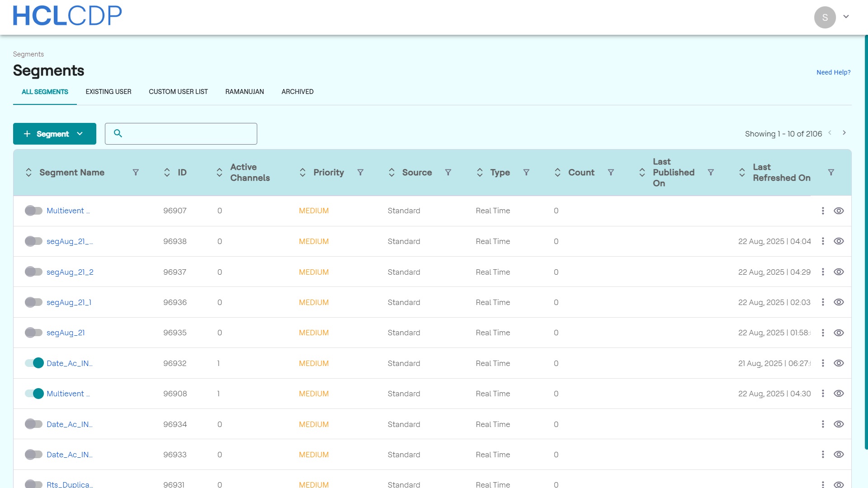This screenshot has height=488, width=868.
Task: Open the ARCHIVED tab
Action: [x=297, y=92]
